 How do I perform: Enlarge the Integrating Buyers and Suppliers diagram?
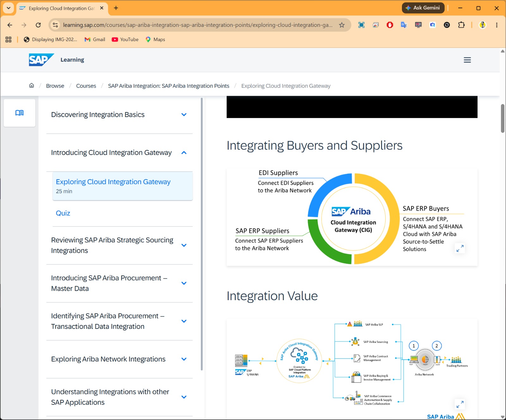pos(460,249)
